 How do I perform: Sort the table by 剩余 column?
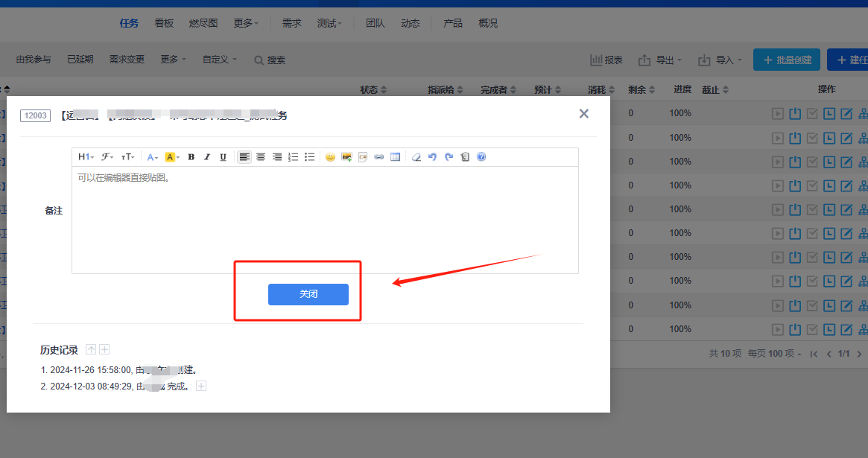point(642,89)
